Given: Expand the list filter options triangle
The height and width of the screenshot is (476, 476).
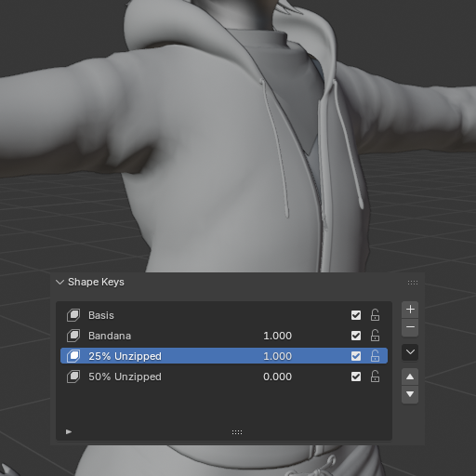Looking at the screenshot, I should (x=69, y=431).
